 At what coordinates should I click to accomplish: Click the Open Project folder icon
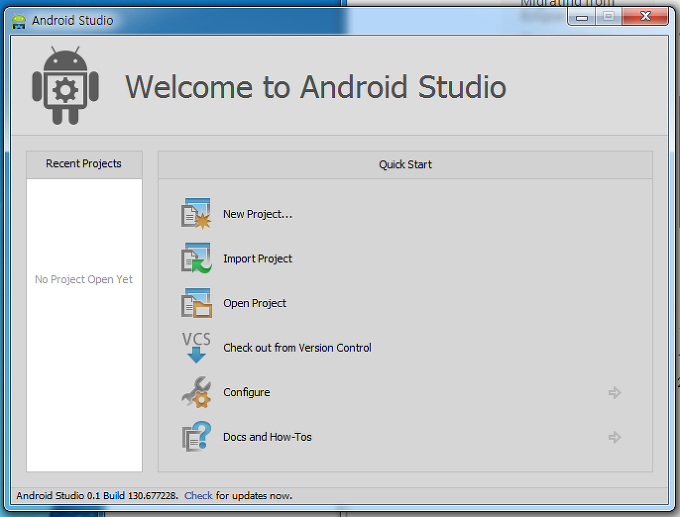pyautogui.click(x=196, y=303)
